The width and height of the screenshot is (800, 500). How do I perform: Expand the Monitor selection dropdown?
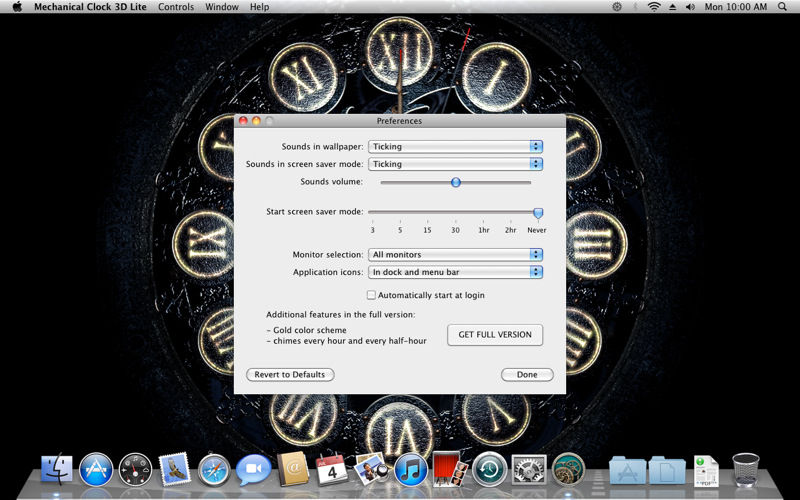455,254
